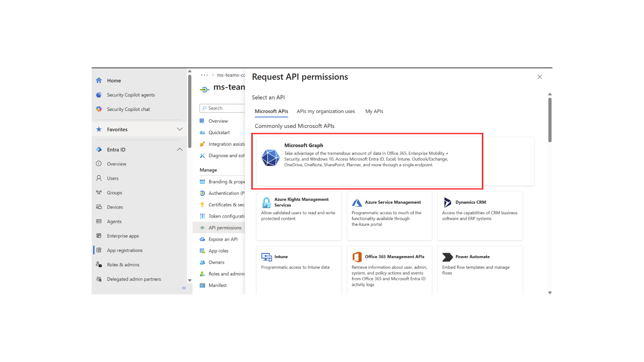The height and width of the screenshot is (362, 644).
Task: Click the Office 365 Management APIs logo
Action: click(357, 257)
